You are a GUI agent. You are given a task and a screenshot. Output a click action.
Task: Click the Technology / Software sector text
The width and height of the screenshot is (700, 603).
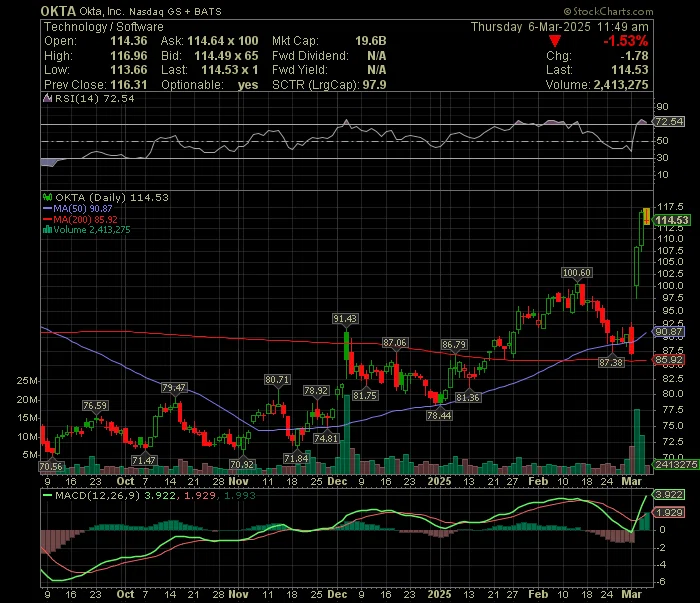(104, 27)
